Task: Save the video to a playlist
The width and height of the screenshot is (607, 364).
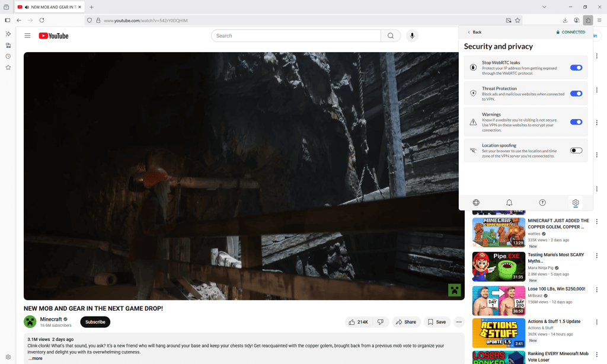Action: click(x=437, y=322)
